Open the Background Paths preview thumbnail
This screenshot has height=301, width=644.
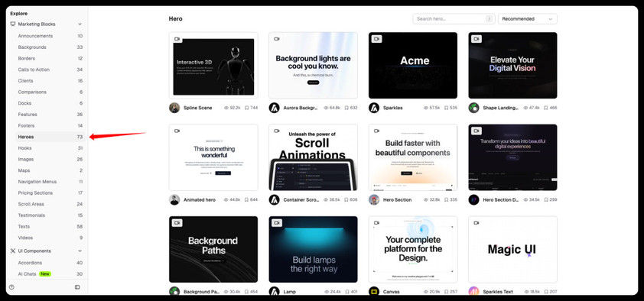[213, 249]
